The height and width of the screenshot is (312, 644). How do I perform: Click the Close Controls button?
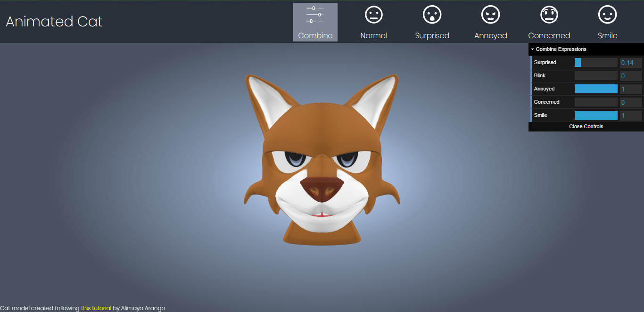(x=586, y=126)
